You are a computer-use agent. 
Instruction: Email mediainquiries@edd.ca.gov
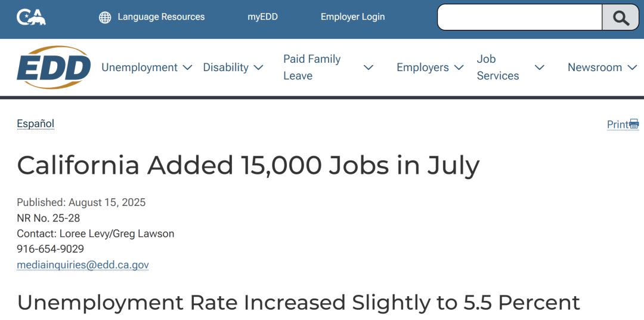(83, 265)
